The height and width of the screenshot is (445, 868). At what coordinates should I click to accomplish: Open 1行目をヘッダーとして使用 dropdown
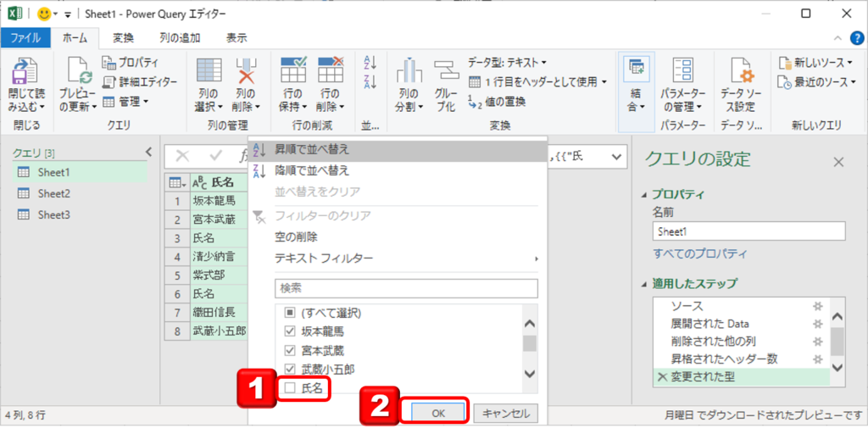click(537, 82)
